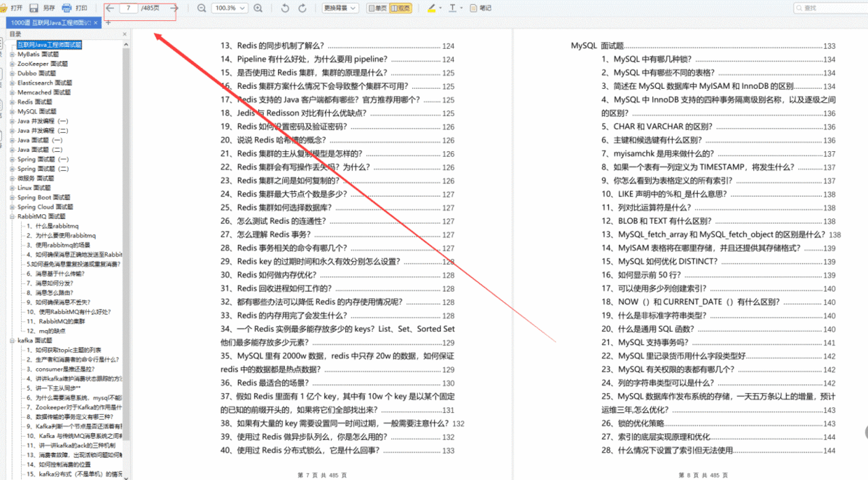Open outline item 14、如何控制消费的位置
The height and width of the screenshot is (480, 868).
coord(59,465)
